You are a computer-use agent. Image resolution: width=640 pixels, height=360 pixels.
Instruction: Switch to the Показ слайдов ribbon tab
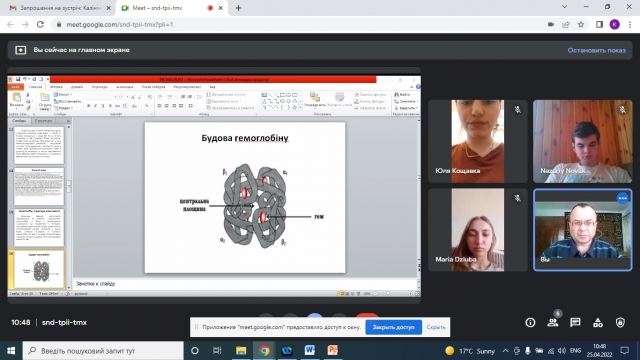[x=153, y=87]
